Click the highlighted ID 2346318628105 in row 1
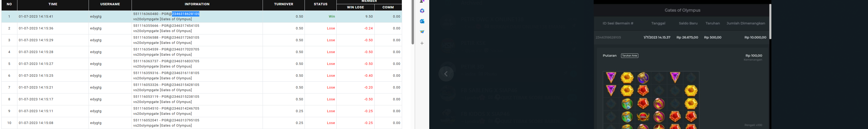This screenshot has width=868, height=129. click(x=186, y=14)
